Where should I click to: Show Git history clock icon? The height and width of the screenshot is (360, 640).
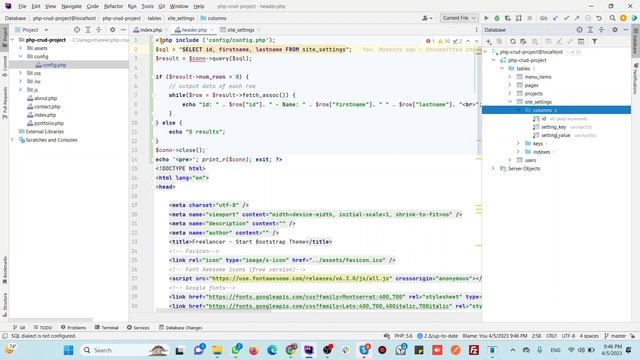pos(588,18)
